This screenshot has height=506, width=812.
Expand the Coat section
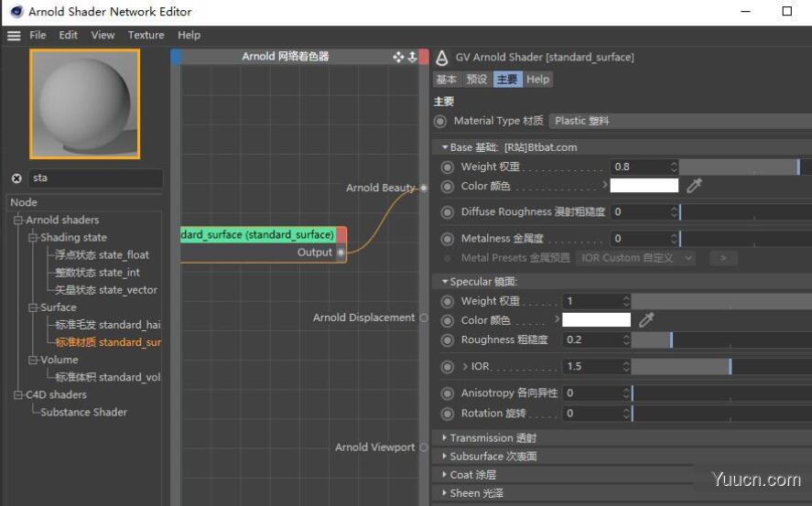(x=444, y=475)
